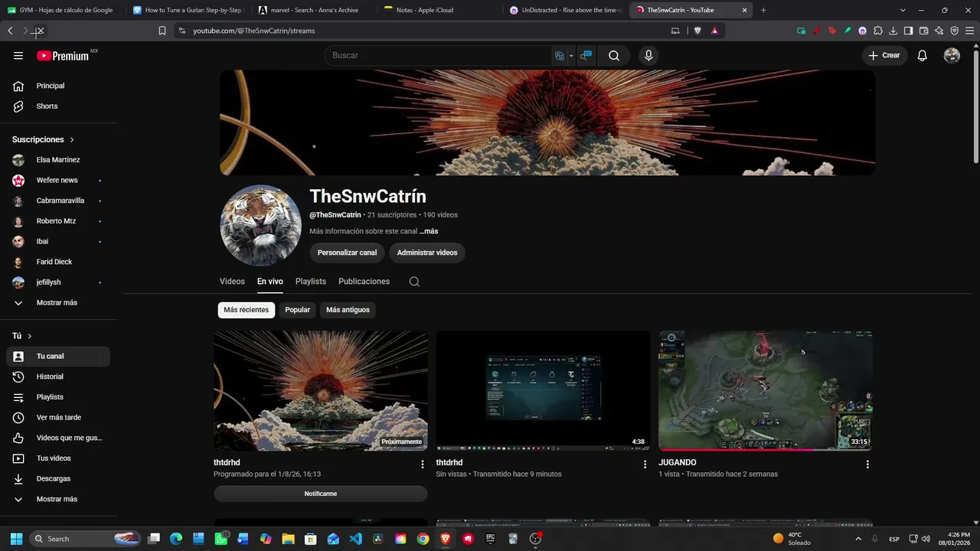Expand the Suscripciones section chevron
This screenshot has width=980, height=551.
pyautogui.click(x=72, y=140)
